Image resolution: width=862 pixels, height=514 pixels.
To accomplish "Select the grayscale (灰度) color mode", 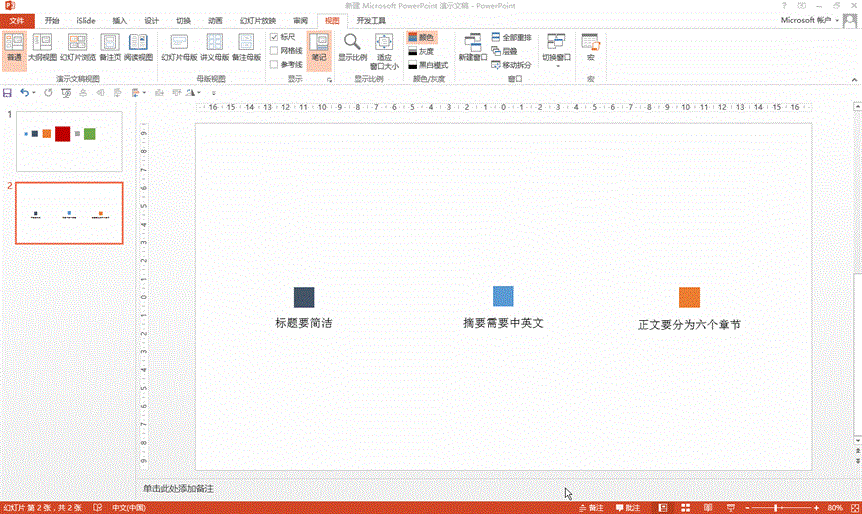I will coord(421,51).
